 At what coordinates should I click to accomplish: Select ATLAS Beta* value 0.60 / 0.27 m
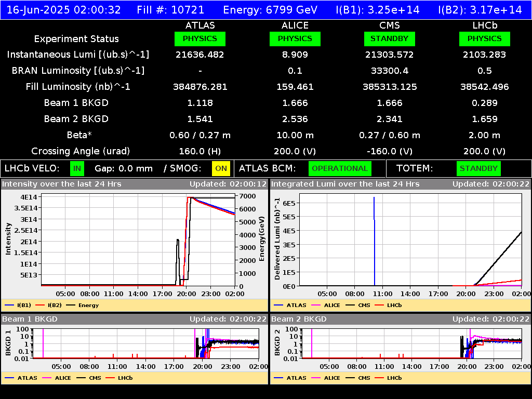coord(200,135)
